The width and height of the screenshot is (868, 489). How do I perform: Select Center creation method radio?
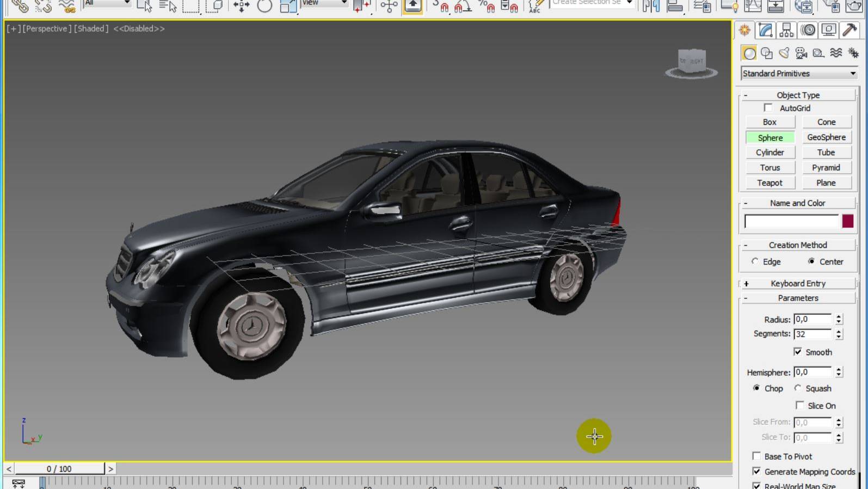point(811,261)
